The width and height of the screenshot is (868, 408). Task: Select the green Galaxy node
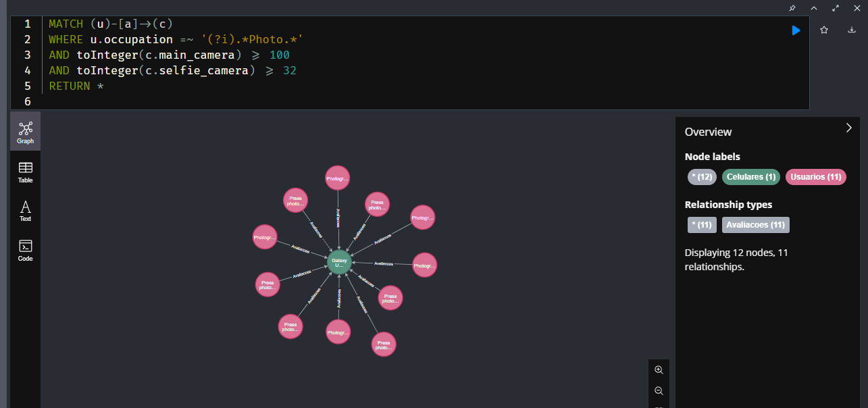(339, 262)
